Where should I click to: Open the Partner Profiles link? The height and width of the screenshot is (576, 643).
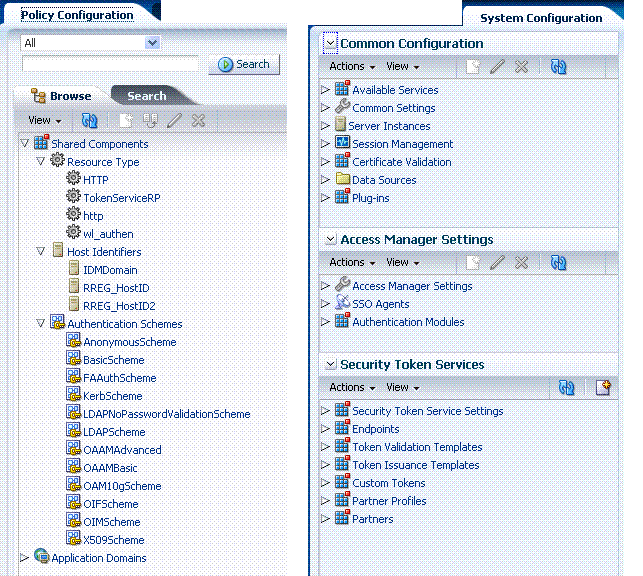point(389,501)
